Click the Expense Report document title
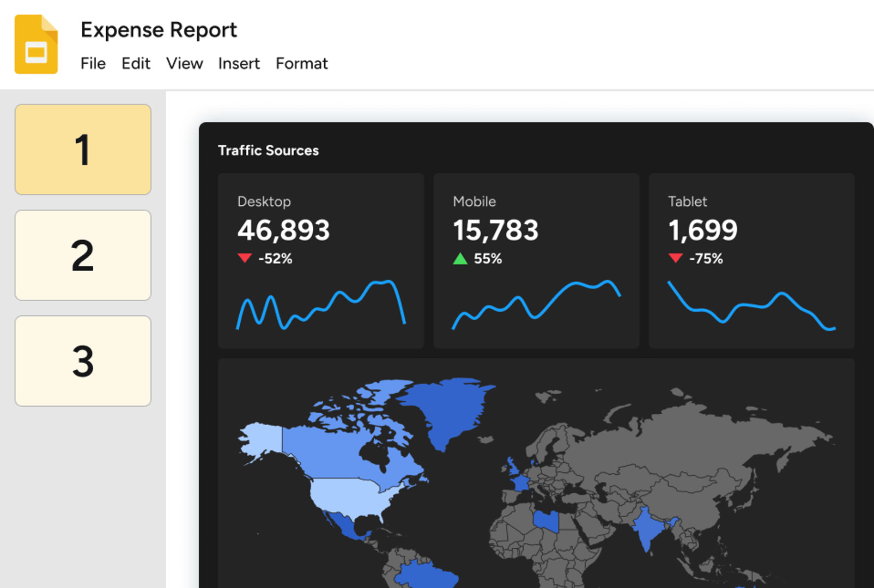 pyautogui.click(x=159, y=30)
